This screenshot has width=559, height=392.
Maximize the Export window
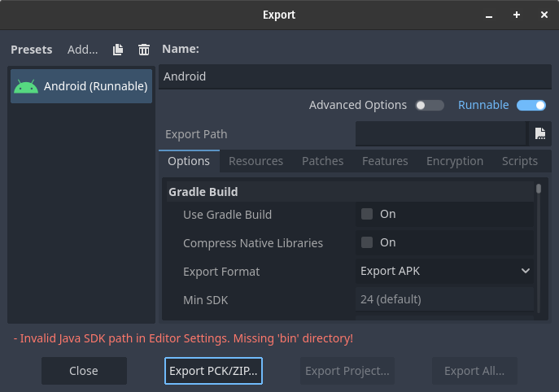(x=516, y=15)
